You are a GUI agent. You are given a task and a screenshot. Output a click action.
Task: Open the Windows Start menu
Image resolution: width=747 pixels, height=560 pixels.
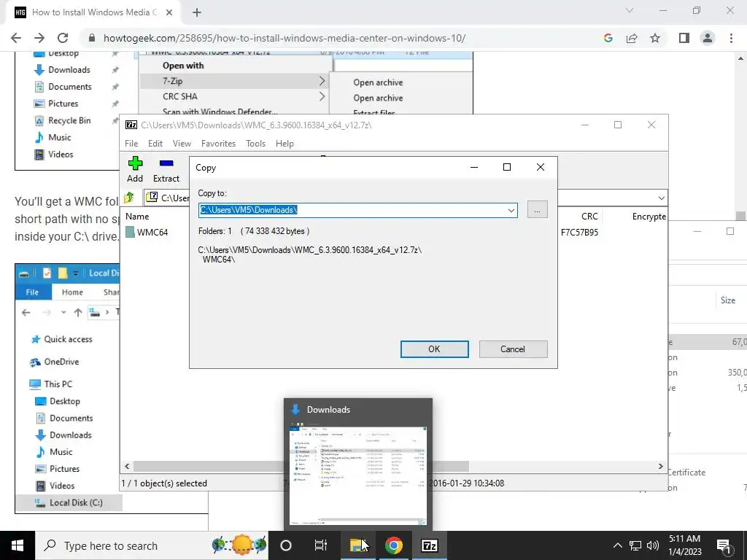(x=18, y=545)
